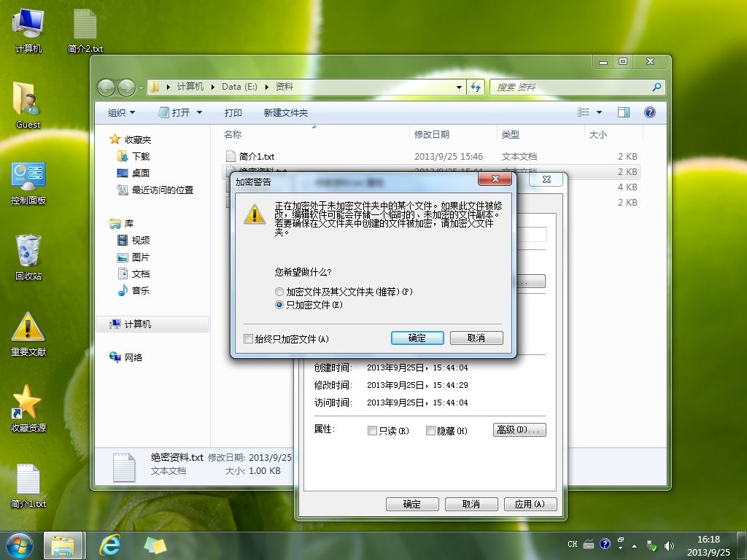Viewport: 747px width, 560px height.
Task: Select the 简介2.txt file on desktop
Action: point(85,31)
